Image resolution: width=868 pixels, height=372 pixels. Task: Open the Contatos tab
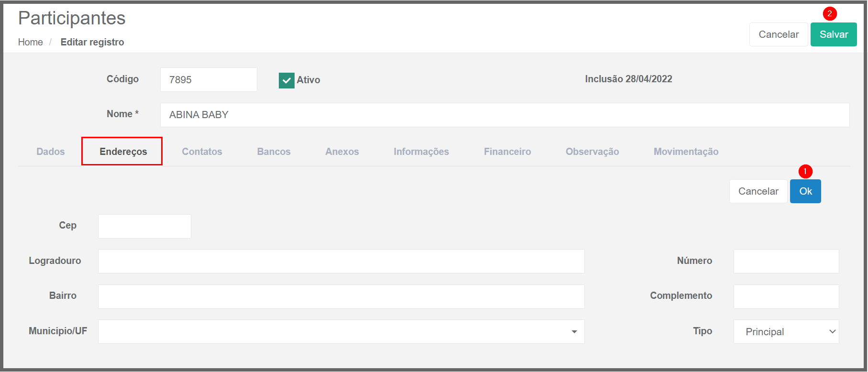click(x=202, y=152)
